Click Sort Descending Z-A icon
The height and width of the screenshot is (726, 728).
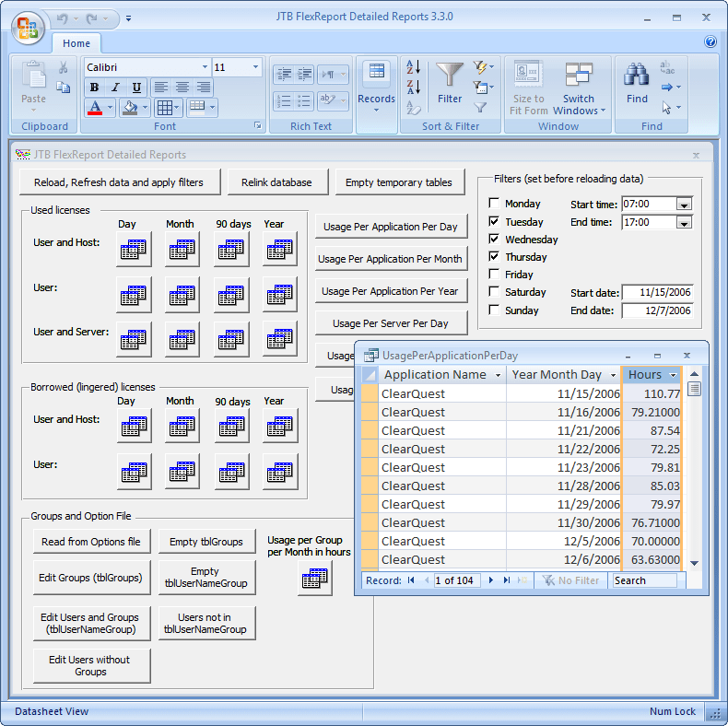click(413, 87)
